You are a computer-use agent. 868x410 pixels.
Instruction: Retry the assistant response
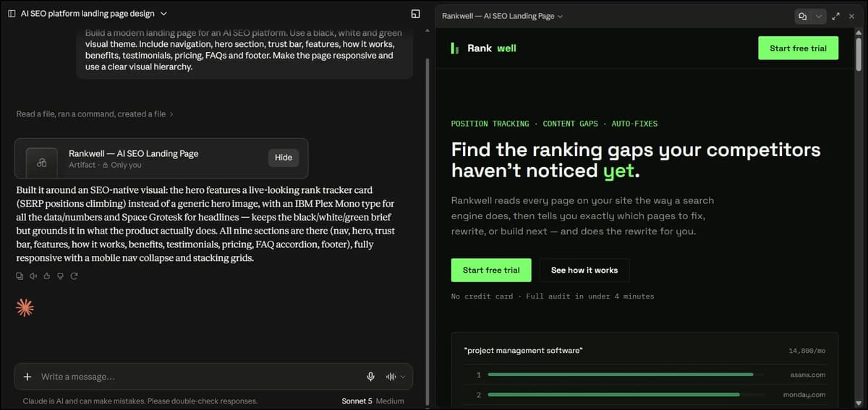[74, 276]
